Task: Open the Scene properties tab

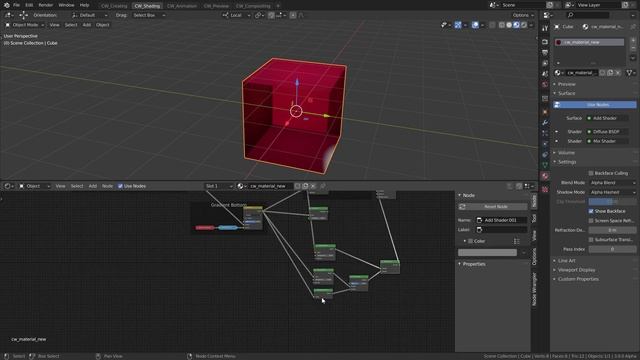Action: pyautogui.click(x=545, y=74)
